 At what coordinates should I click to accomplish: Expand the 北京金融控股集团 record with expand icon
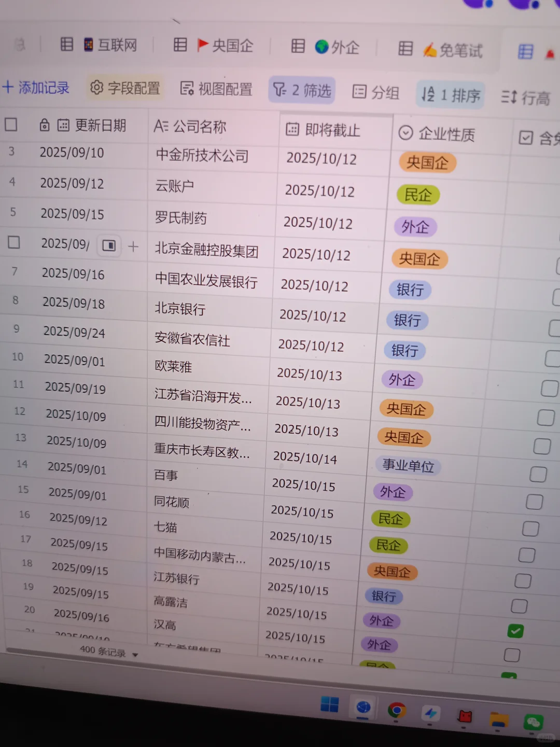[109, 245]
